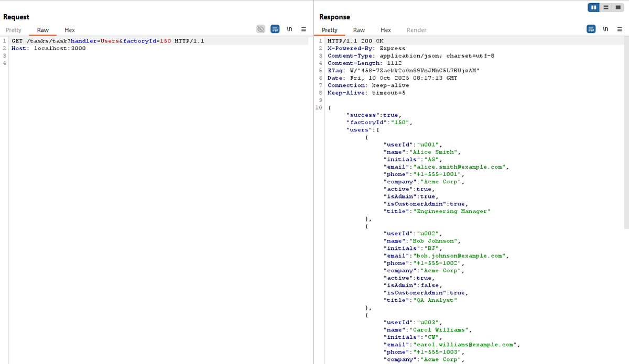Open the Response panel hamburger options menu
This screenshot has height=364, width=629.
pos(620,29)
